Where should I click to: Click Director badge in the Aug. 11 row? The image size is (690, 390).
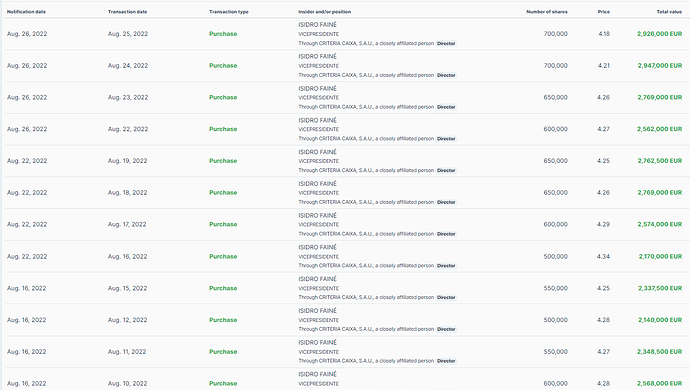446,361
